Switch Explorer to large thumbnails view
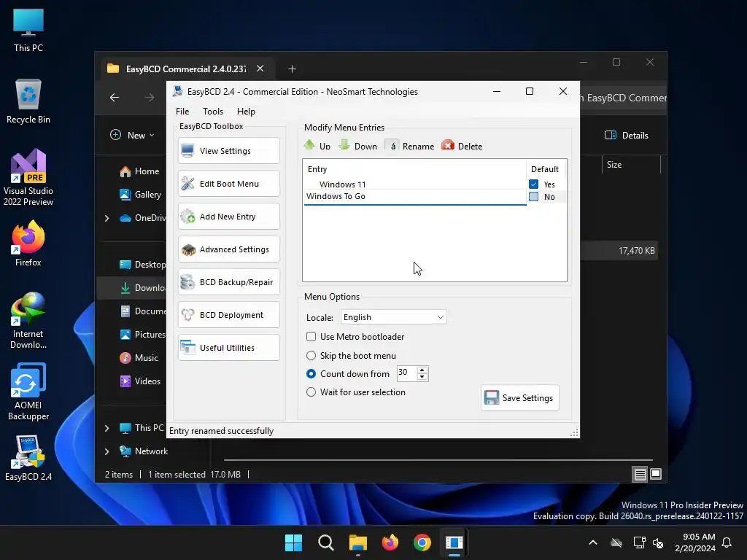Screen dimensions: 747x560 click(656, 474)
